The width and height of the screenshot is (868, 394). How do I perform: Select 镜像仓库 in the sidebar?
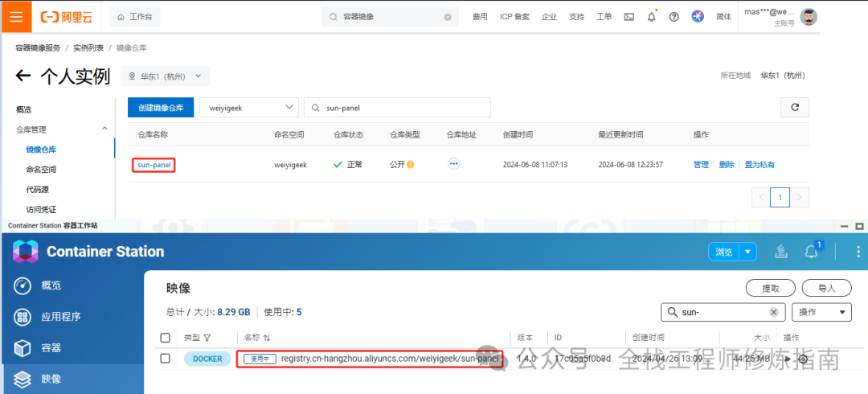pyautogui.click(x=41, y=150)
